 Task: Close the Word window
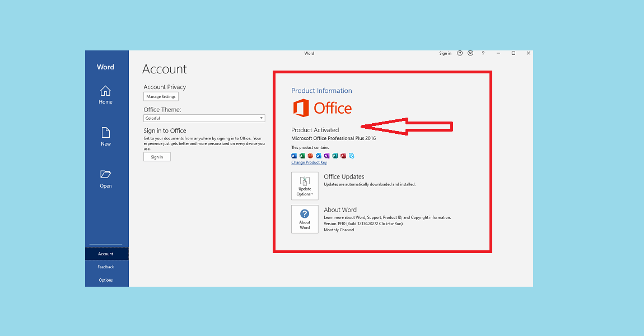click(x=529, y=53)
